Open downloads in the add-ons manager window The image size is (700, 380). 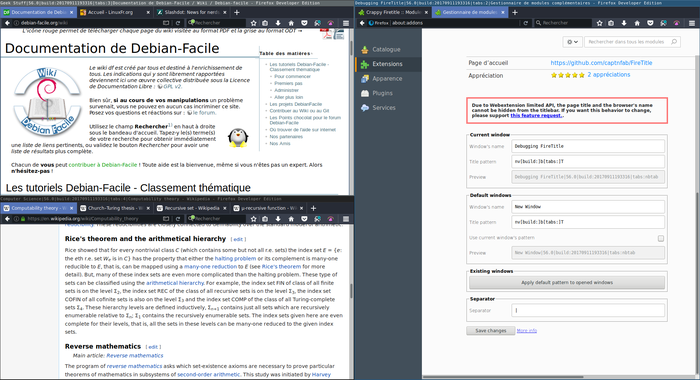pyautogui.click(x=624, y=23)
